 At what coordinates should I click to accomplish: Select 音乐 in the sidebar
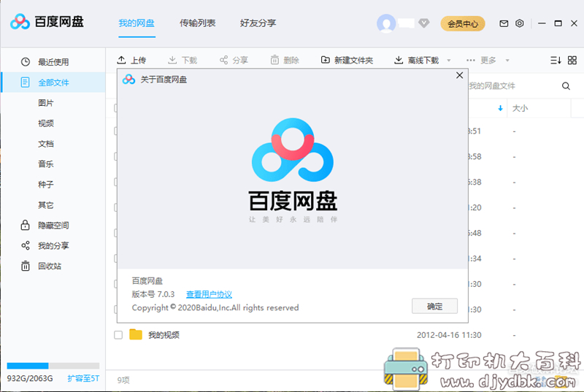click(46, 164)
